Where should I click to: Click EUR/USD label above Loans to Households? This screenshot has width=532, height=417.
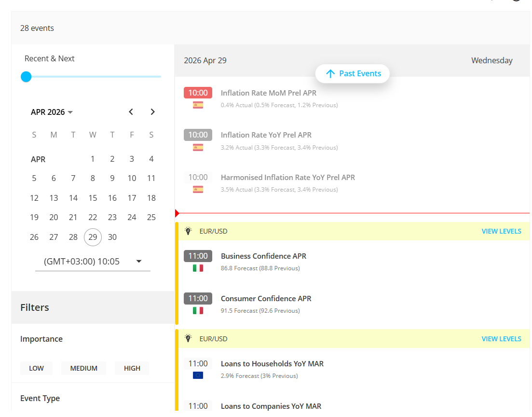[x=213, y=339]
